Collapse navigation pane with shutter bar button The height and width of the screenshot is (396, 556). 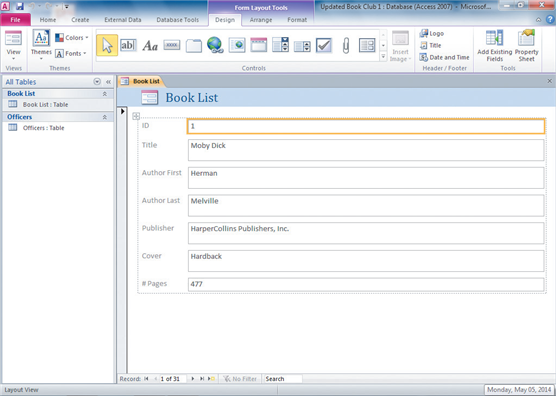[x=109, y=82]
